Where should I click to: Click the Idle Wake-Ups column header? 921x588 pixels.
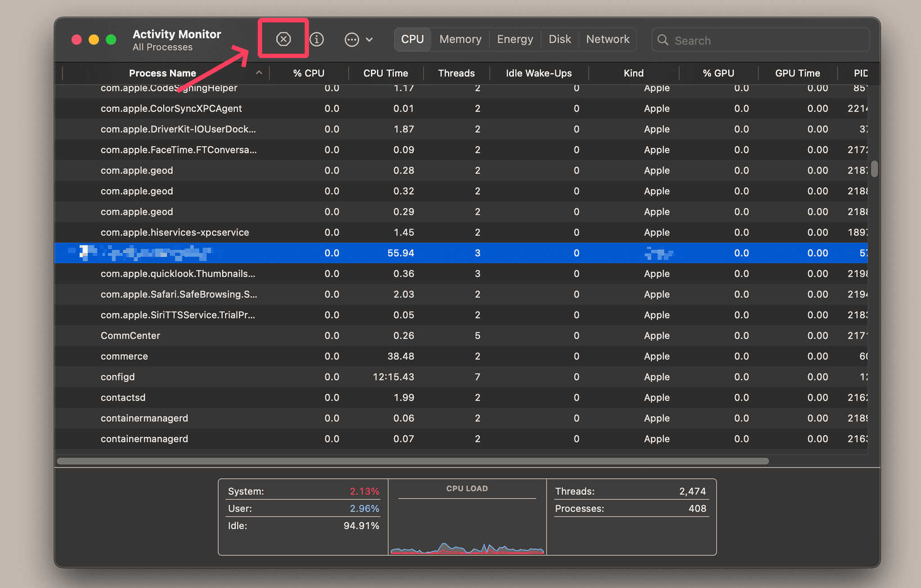(x=538, y=73)
